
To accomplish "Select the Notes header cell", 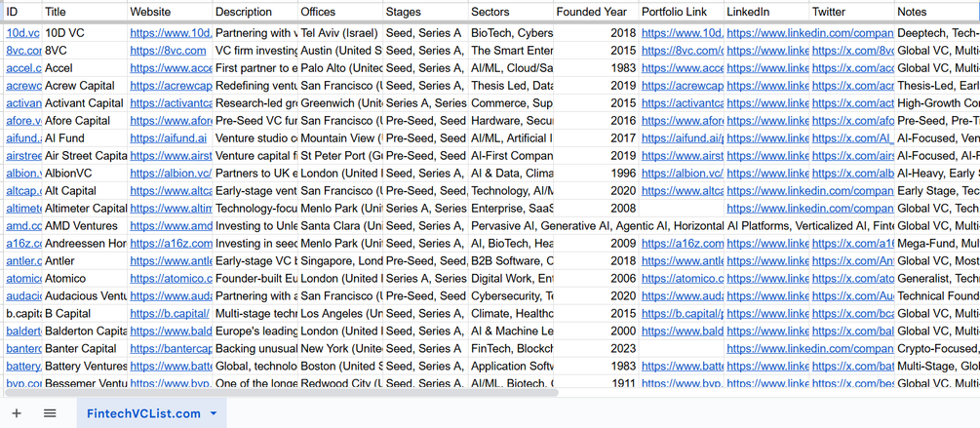I will 937,12.
